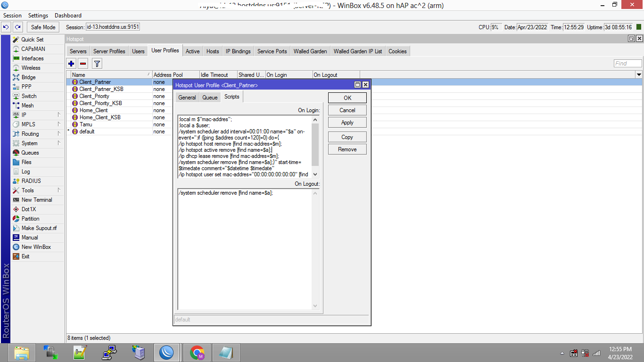
Task: Select the Client_Priority profile row
Action: (x=94, y=96)
